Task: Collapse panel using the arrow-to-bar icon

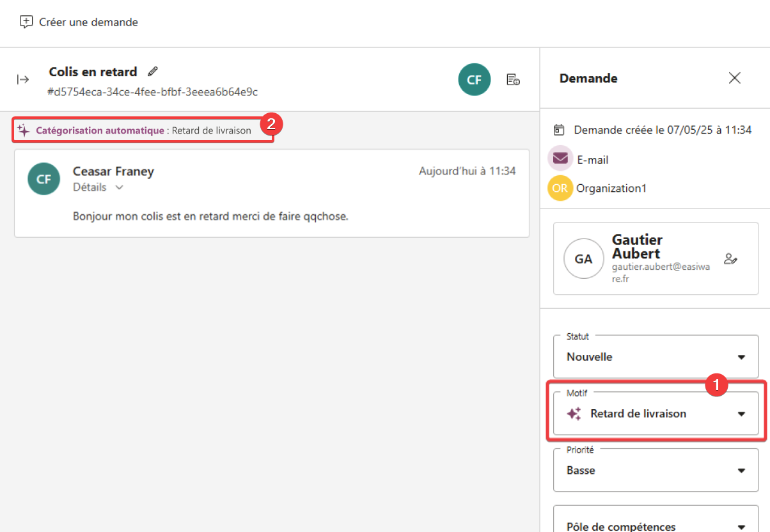Action: tap(23, 79)
